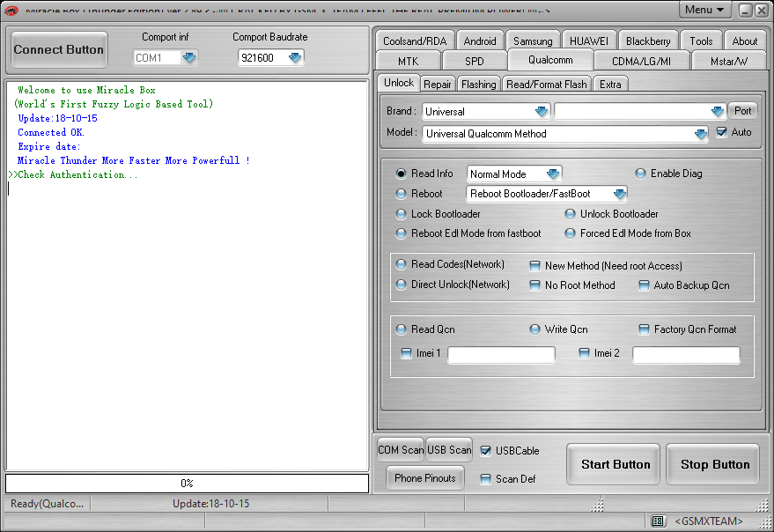Click the Connect Button
Image resolution: width=774 pixels, height=532 pixels.
(x=59, y=50)
